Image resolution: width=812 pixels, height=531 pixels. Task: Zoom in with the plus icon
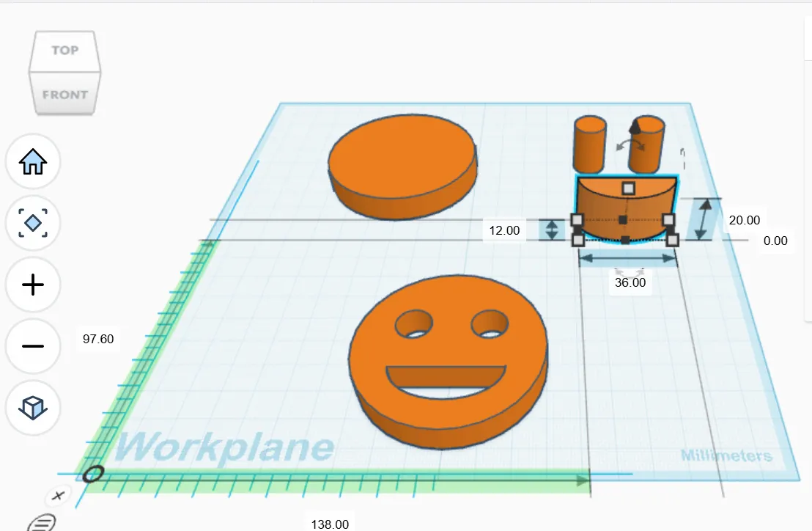coord(32,285)
